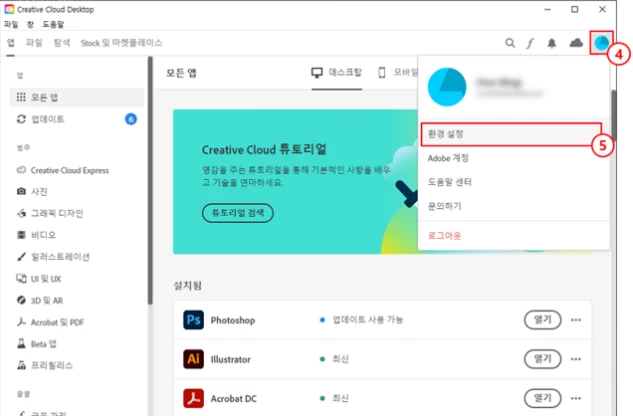Select the 모바일 tab
Screen dimensions: 633x416
398,73
